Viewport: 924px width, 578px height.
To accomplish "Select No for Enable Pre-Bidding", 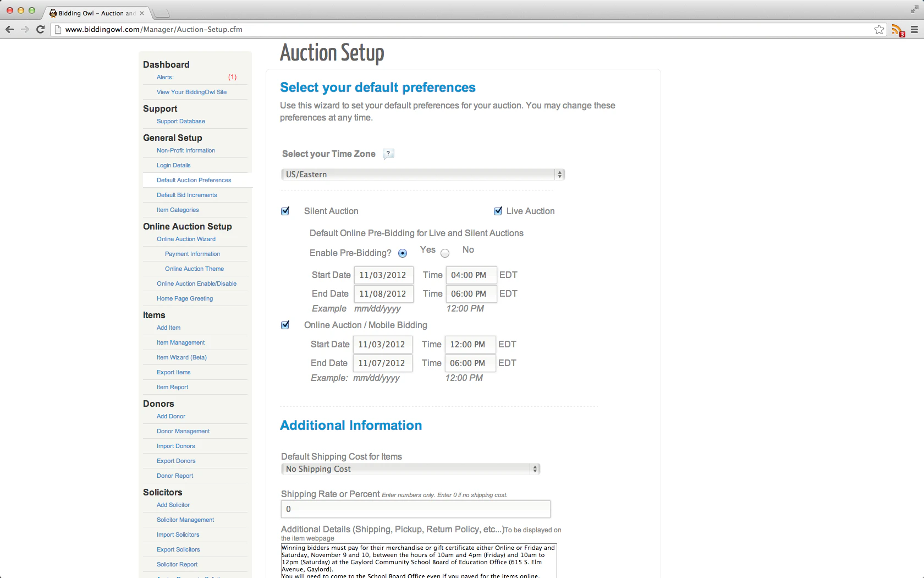I will click(445, 253).
